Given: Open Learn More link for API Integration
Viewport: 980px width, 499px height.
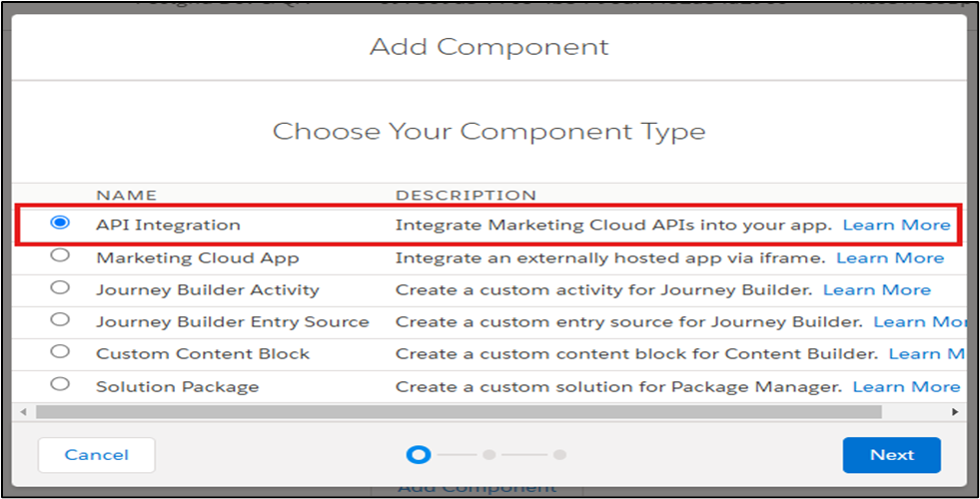Looking at the screenshot, I should point(896,225).
